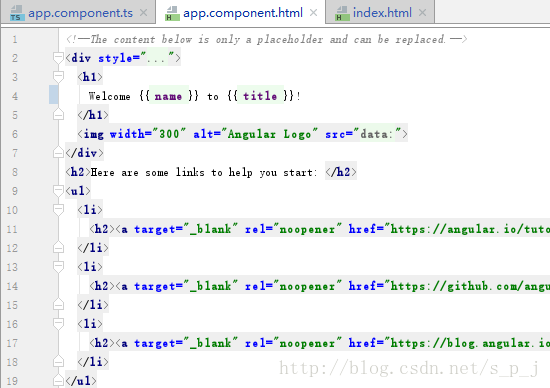The image size is (550, 388).
Task: Collapse the h1 block on line 3
Action: tap(58, 76)
